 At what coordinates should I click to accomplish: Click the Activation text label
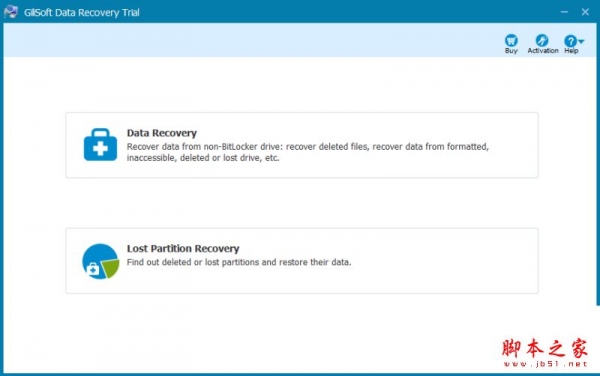coord(543,50)
